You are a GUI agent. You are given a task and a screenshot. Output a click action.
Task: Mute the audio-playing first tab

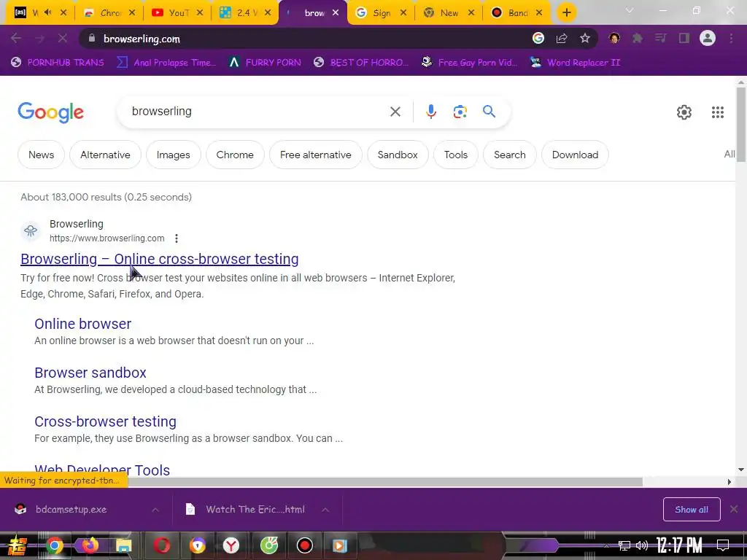pyautogui.click(x=47, y=12)
